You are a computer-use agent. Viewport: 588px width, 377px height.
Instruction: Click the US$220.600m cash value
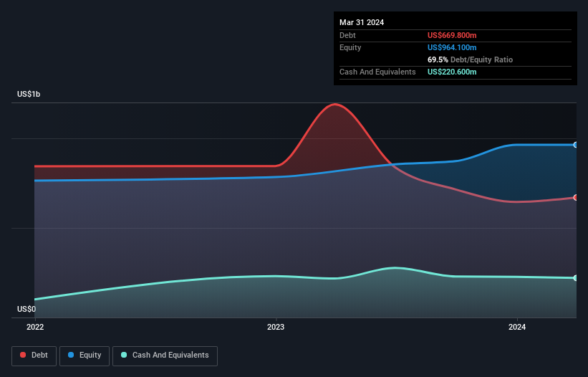click(452, 72)
